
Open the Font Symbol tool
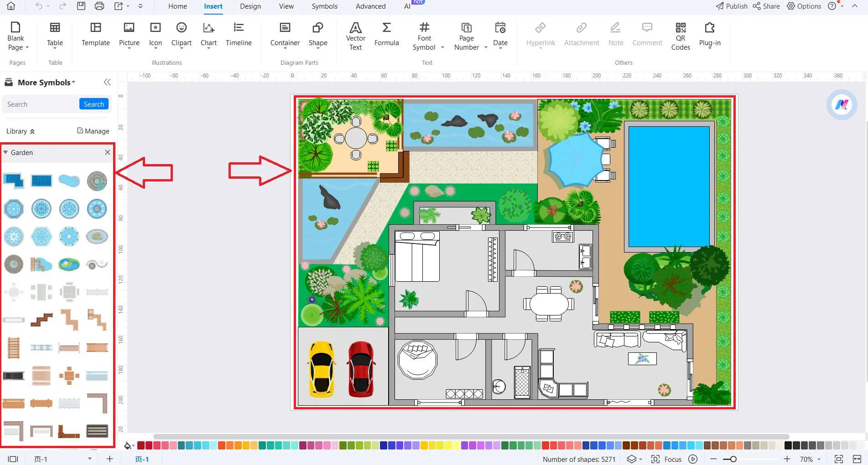pos(424,36)
